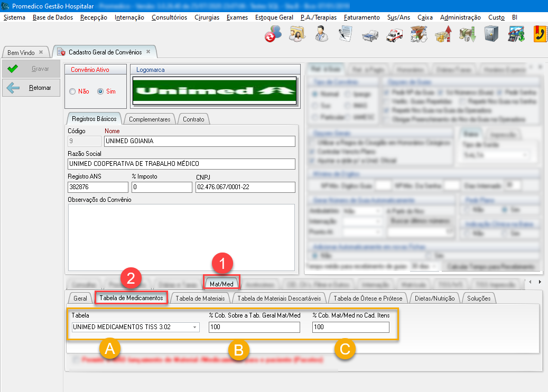Open the Administração menu
The width and height of the screenshot is (548, 392).
coord(460,17)
